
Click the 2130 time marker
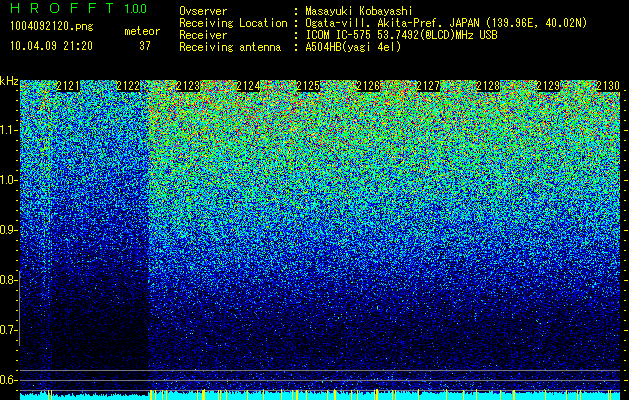pyautogui.click(x=608, y=86)
